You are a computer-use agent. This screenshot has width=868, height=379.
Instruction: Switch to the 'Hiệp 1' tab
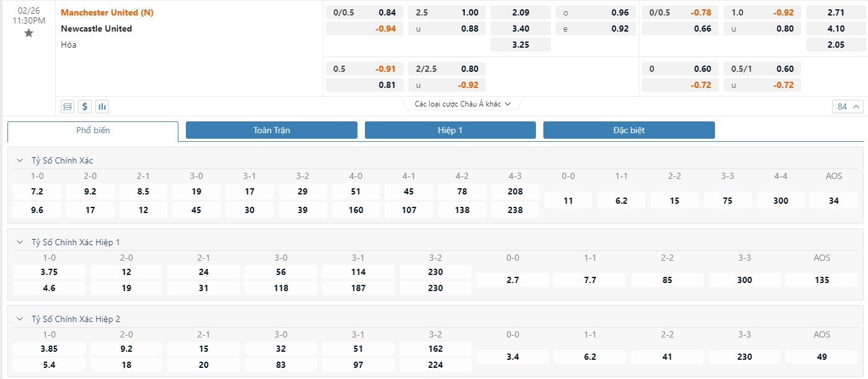pos(450,130)
